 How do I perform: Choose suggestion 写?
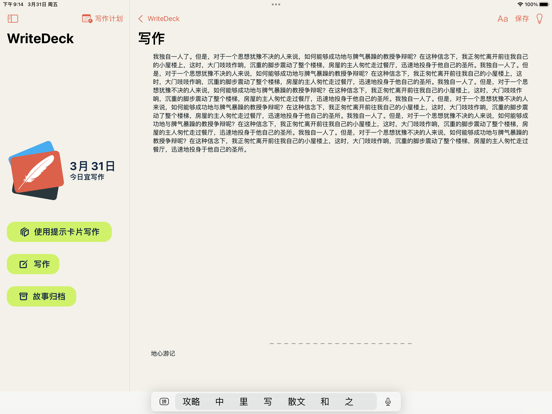[268, 401]
